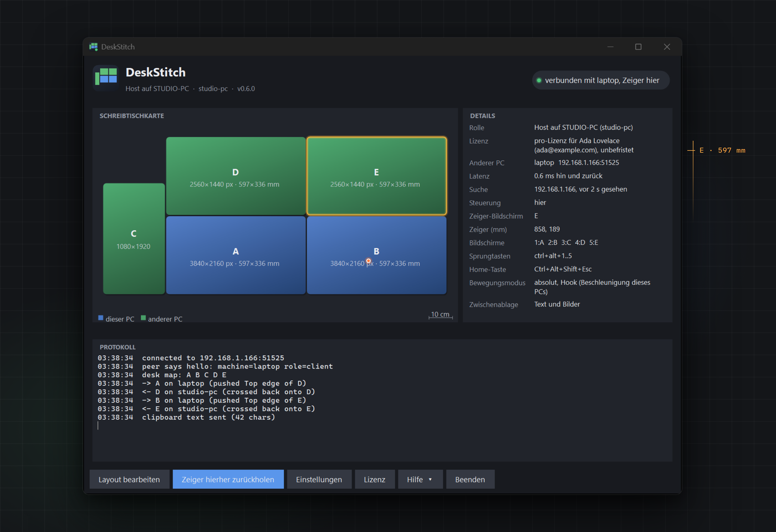Click the connection status pill 'verbunden mit laptop'
The height and width of the screenshot is (532, 776).
click(601, 80)
